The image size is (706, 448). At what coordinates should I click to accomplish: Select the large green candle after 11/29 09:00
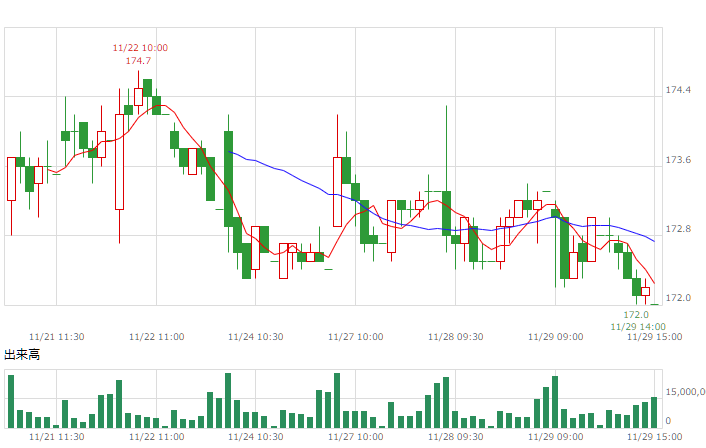(564, 248)
